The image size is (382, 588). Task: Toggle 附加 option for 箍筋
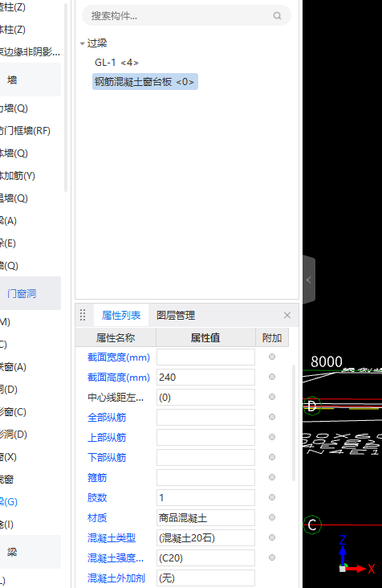272,477
